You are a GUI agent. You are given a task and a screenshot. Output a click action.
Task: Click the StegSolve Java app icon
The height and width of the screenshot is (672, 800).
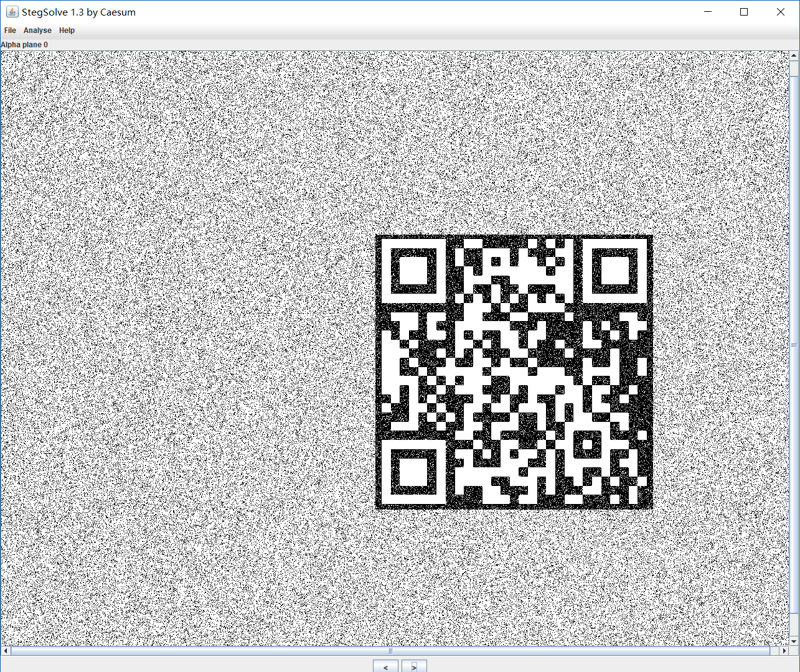(x=12, y=12)
